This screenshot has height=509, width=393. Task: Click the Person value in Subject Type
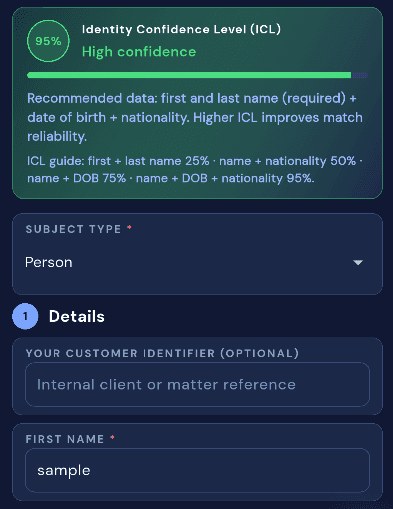49,262
